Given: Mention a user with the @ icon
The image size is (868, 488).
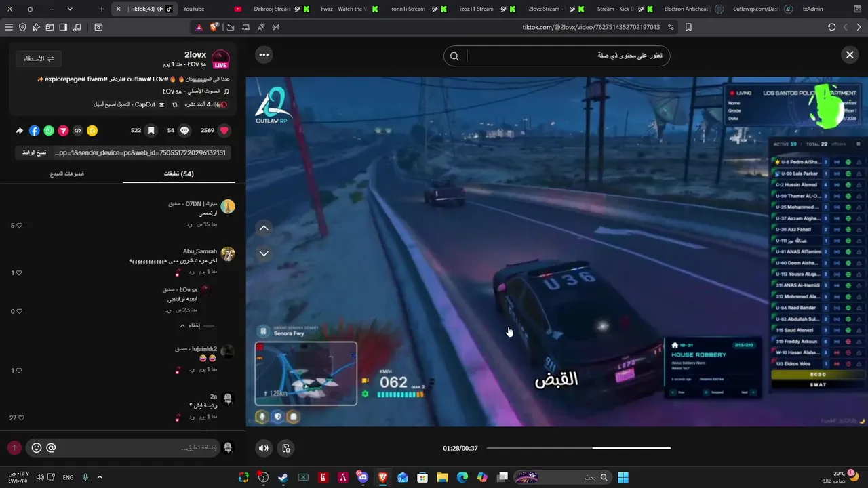Looking at the screenshot, I should pyautogui.click(x=51, y=447).
